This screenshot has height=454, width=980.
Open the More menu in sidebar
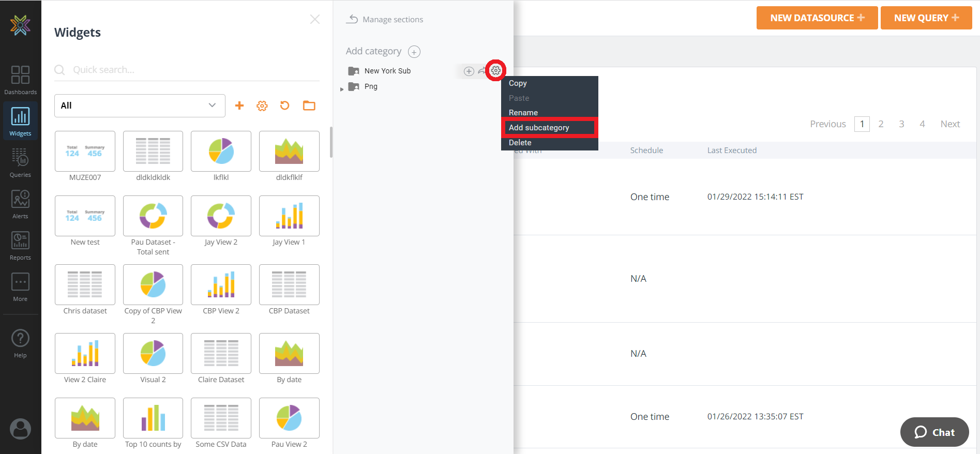(20, 286)
